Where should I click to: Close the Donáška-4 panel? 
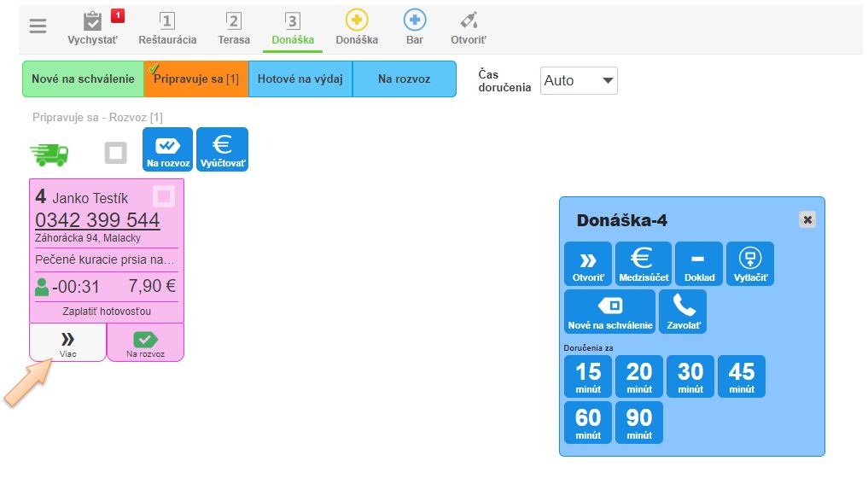click(x=807, y=219)
